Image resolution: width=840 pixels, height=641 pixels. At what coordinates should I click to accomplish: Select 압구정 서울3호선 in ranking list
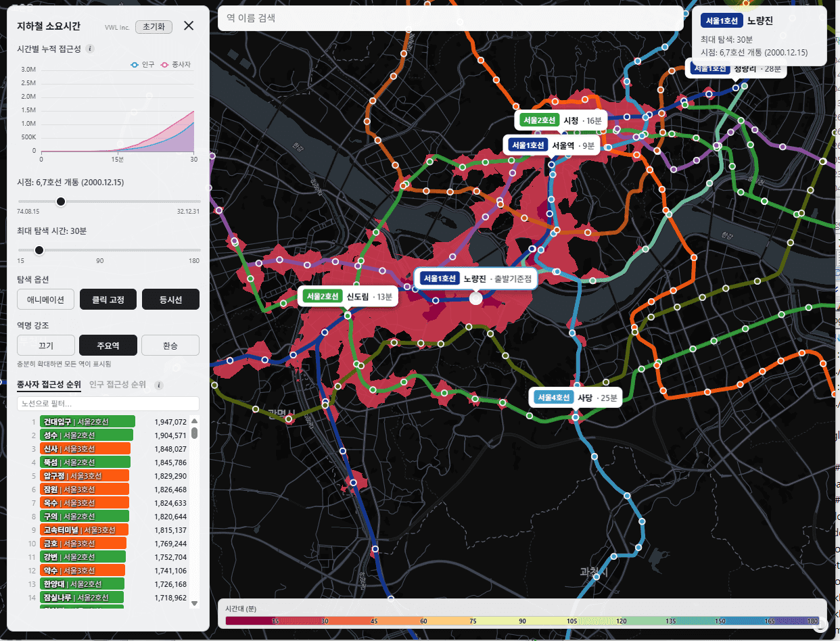[x=85, y=476]
